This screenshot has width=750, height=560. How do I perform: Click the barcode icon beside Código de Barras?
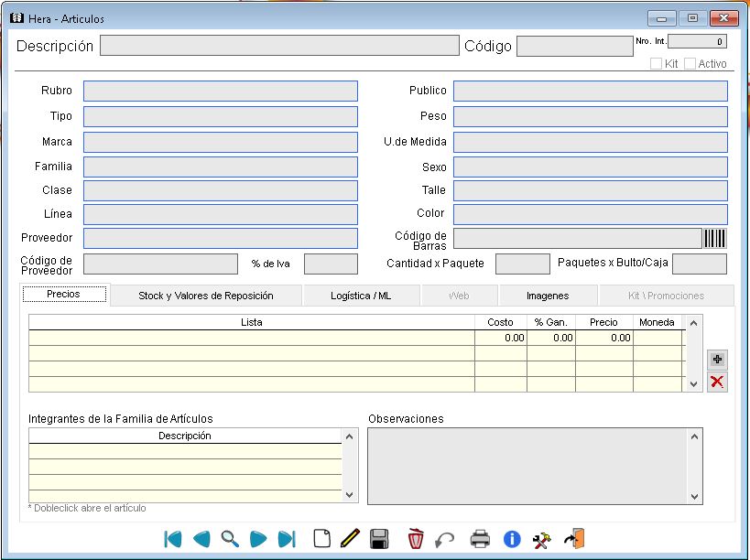pyautogui.click(x=715, y=239)
